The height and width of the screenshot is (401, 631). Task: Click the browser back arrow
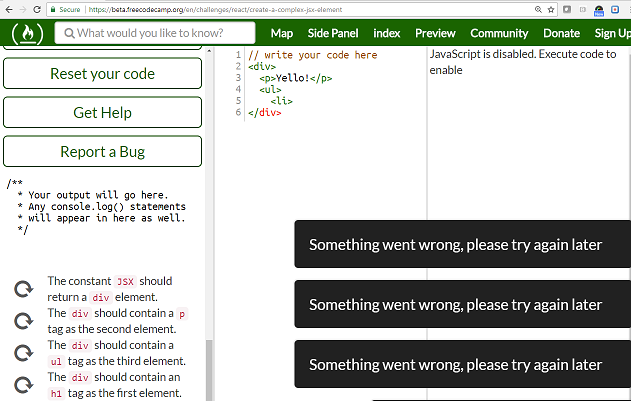click(9, 9)
